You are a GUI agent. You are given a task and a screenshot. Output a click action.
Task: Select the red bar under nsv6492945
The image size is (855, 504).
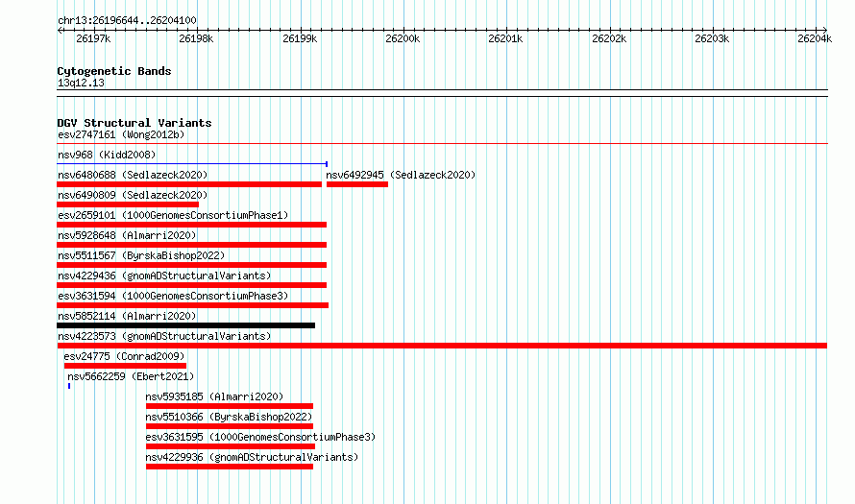click(357, 184)
